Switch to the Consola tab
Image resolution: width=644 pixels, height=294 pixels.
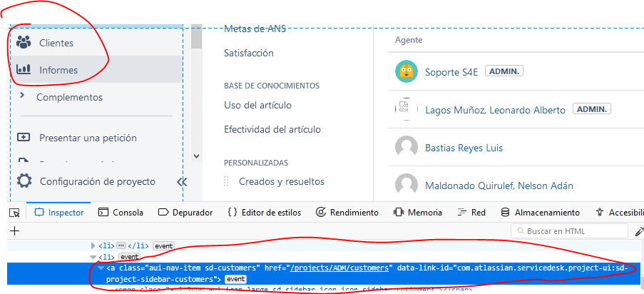pos(121,213)
